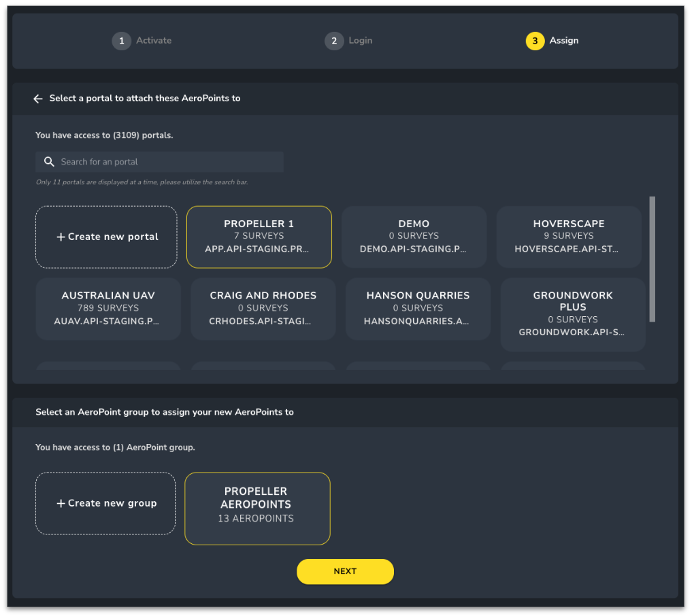Click the search magnifier icon
Screen dimensions: 694x616
[x=48, y=161]
